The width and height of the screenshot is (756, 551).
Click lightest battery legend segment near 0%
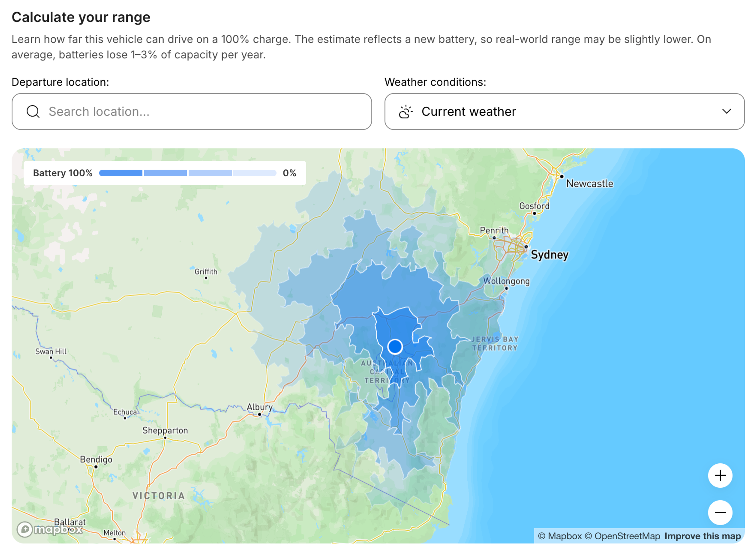[x=255, y=173]
